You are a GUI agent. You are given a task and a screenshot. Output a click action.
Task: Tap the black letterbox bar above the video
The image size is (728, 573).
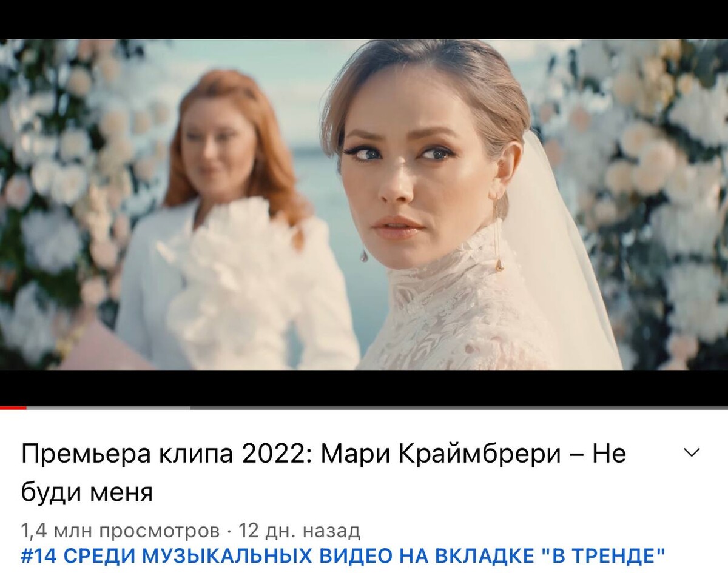click(x=364, y=19)
